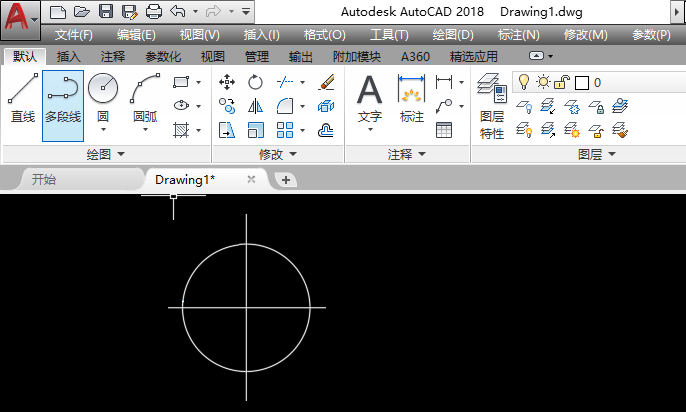This screenshot has width=686, height=412.
Task: Toggle the ribbon minimize button
Action: pyautogui.click(x=536, y=56)
